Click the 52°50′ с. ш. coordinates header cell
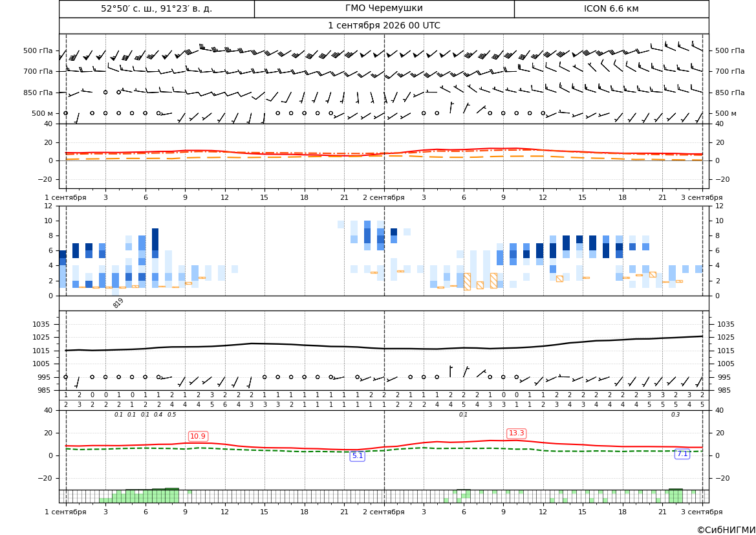 (x=157, y=8)
